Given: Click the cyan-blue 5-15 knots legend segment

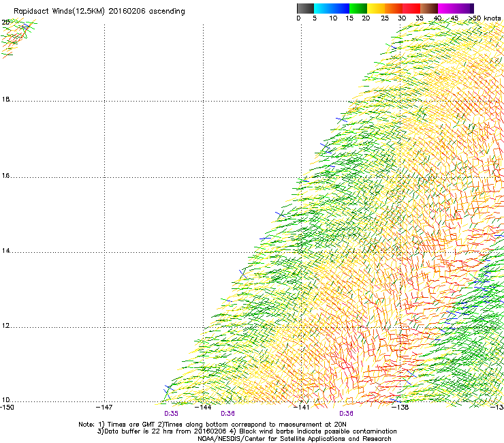Looking at the screenshot, I should click(x=332, y=8).
